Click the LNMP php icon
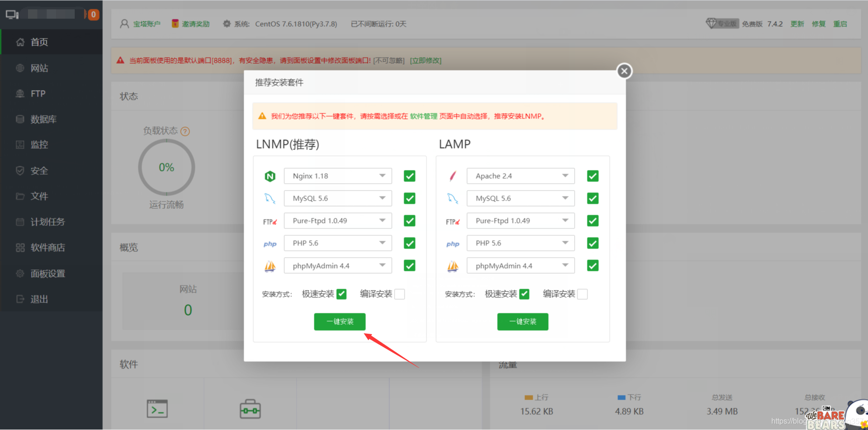 point(270,244)
